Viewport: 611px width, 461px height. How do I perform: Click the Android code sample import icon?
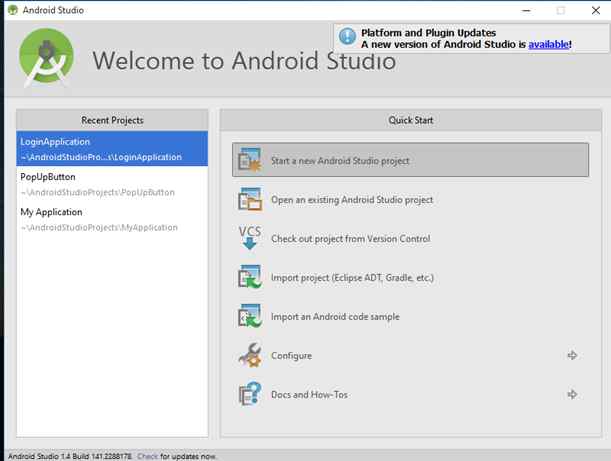[250, 316]
